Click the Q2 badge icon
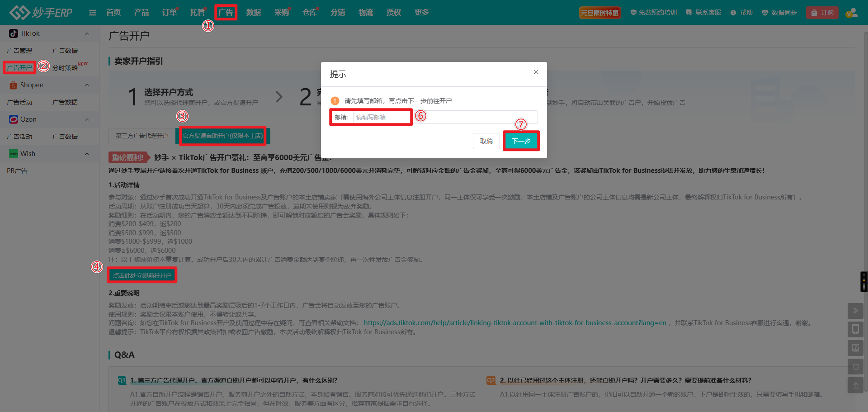 click(491, 380)
